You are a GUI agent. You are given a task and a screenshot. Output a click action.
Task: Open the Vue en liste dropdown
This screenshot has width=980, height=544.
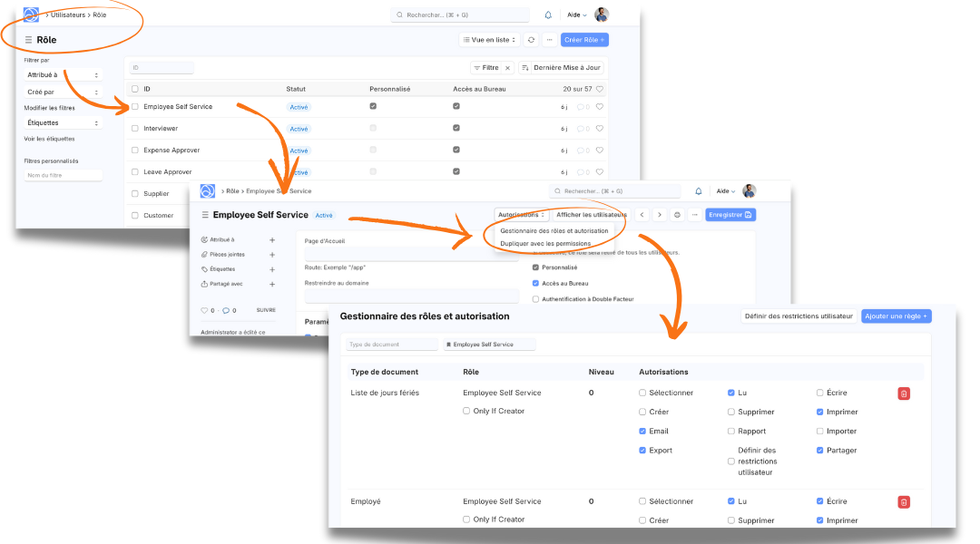click(x=489, y=40)
